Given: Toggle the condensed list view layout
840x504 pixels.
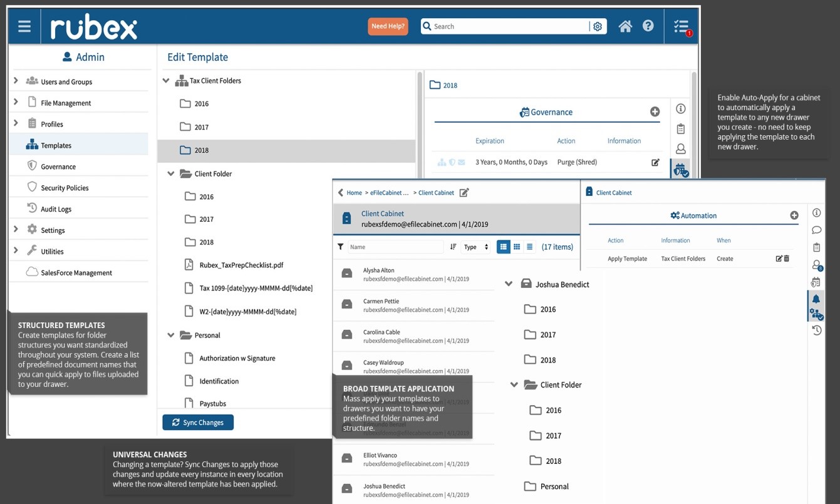Looking at the screenshot, I should coord(529,247).
